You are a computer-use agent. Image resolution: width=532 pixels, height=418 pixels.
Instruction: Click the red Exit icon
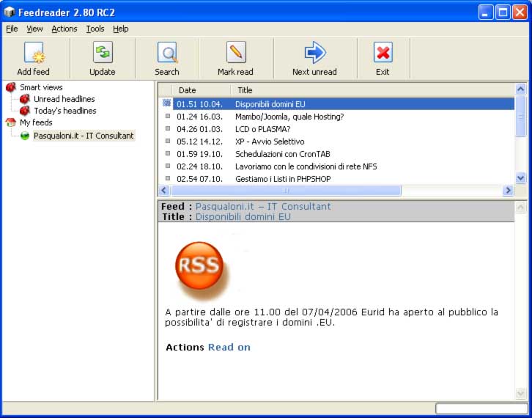click(x=383, y=52)
